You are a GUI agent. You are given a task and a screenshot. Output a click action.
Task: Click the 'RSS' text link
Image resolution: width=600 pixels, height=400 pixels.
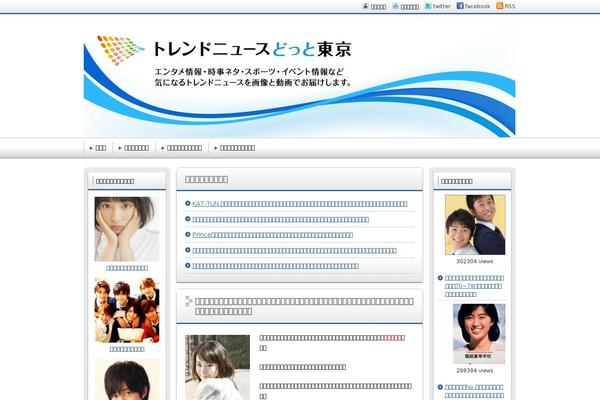pos(510,6)
